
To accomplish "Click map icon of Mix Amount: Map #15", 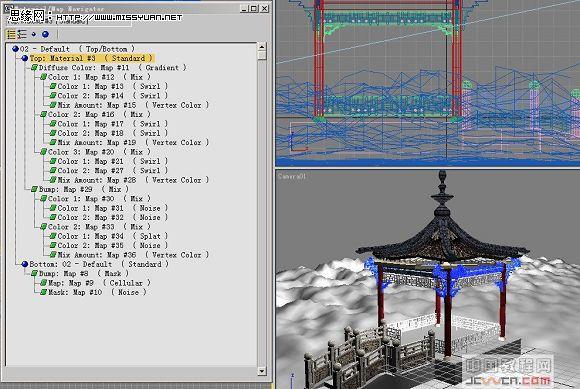I will click(x=53, y=105).
